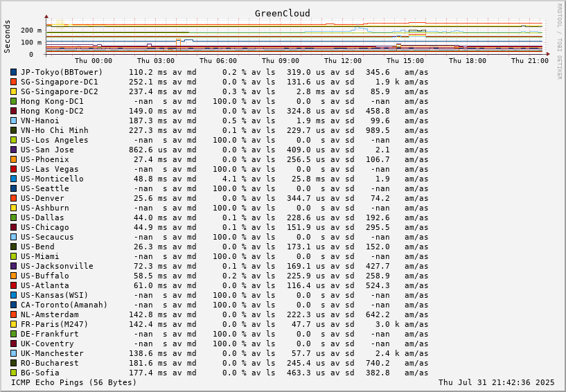Viewport: 566px width, 392px height.
Task: Click the Thu 09:00 axis label
Action: (x=281, y=61)
